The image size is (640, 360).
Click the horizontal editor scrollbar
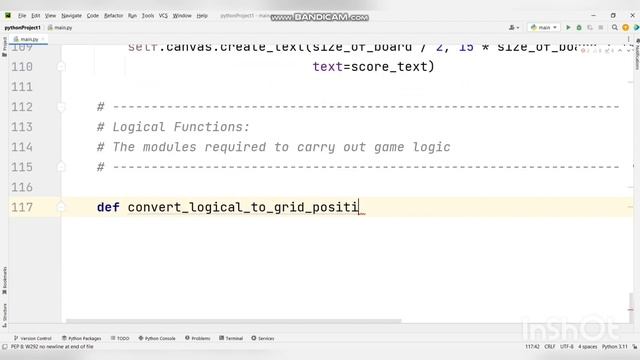[233, 321]
